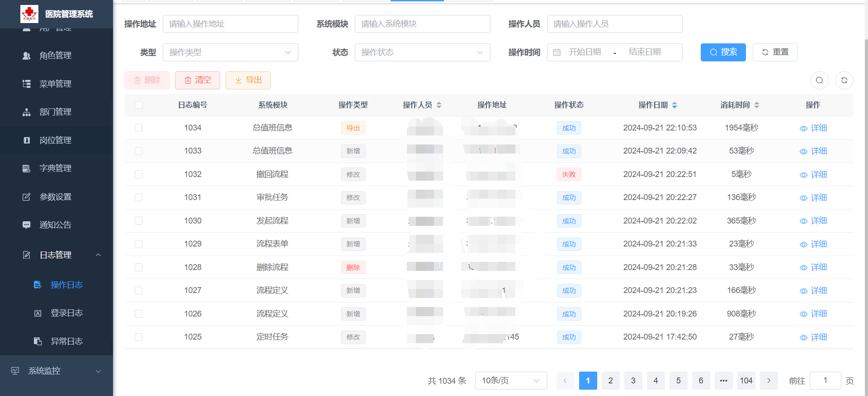Click the 请输入操作地址 input field
The width and height of the screenshot is (868, 396).
[230, 24]
